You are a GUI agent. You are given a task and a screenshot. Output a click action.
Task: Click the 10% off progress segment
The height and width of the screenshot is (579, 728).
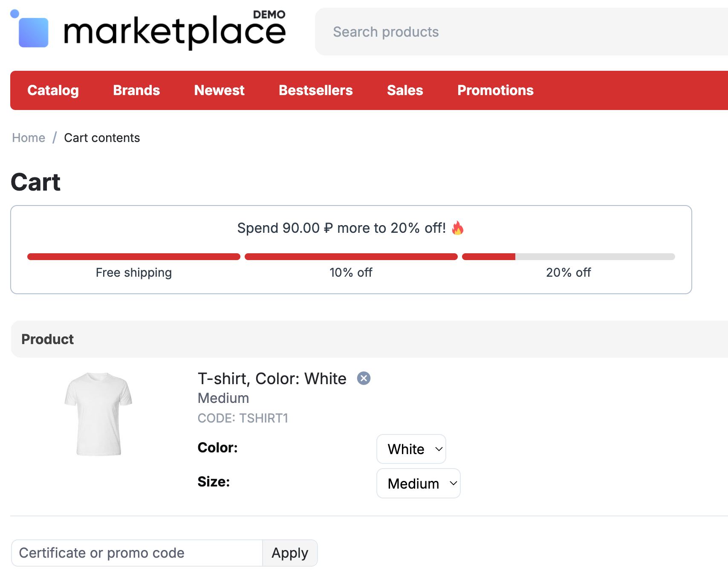pos(351,257)
